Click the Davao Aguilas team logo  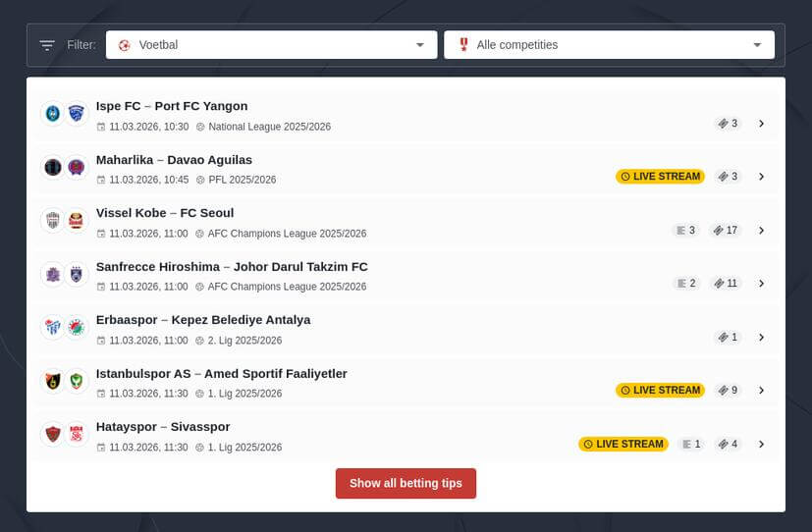77,168
